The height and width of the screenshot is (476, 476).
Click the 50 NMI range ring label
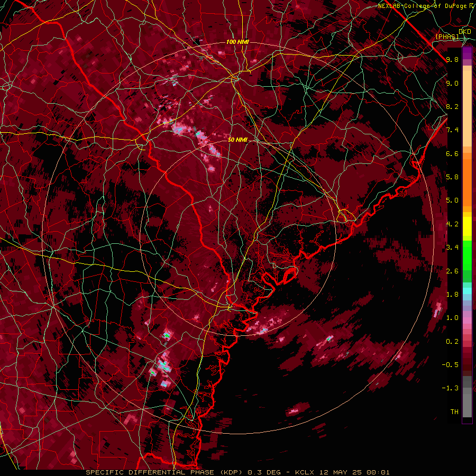click(237, 140)
